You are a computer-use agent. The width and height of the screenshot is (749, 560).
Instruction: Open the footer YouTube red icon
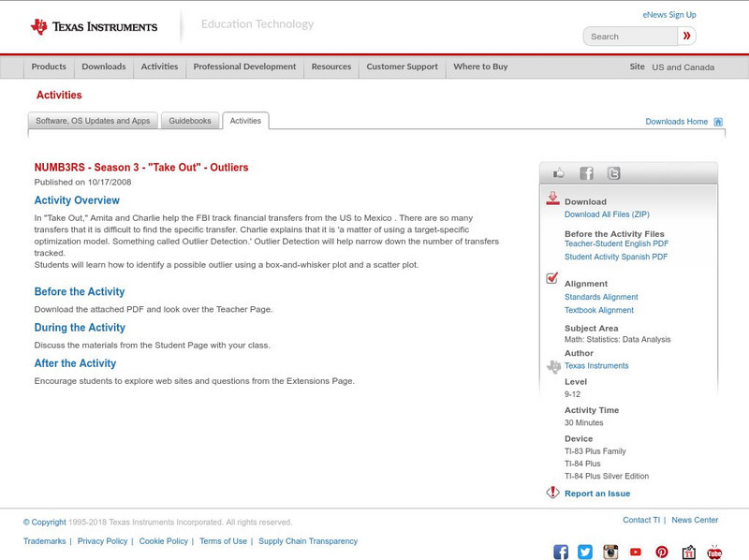(x=636, y=552)
